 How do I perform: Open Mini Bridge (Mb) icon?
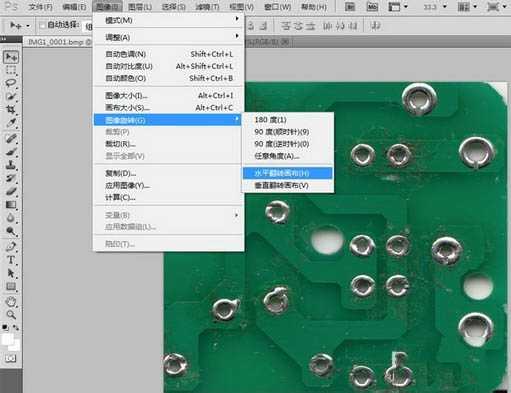[372, 6]
